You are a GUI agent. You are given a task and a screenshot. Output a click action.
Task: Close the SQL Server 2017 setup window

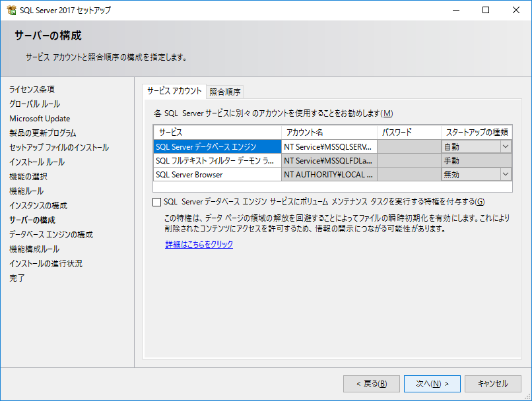[516, 10]
